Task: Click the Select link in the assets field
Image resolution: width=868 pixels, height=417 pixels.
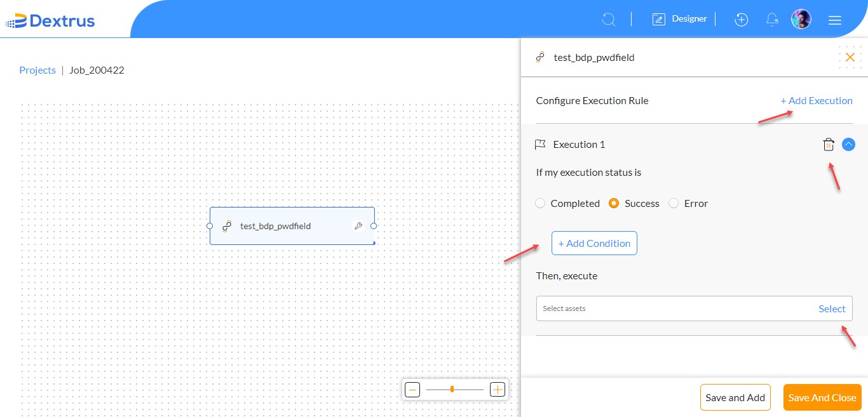Action: pos(832,308)
